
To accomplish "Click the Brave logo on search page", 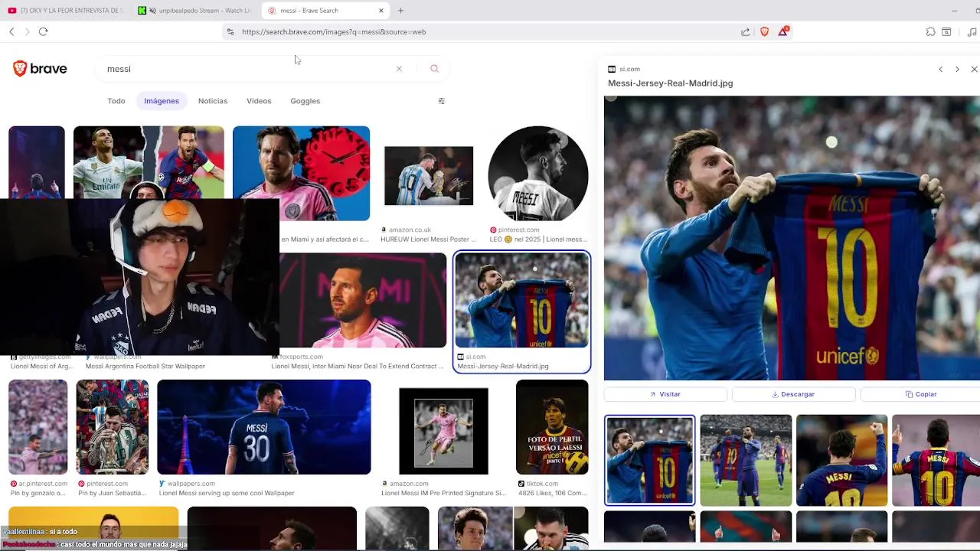I will [x=40, y=69].
